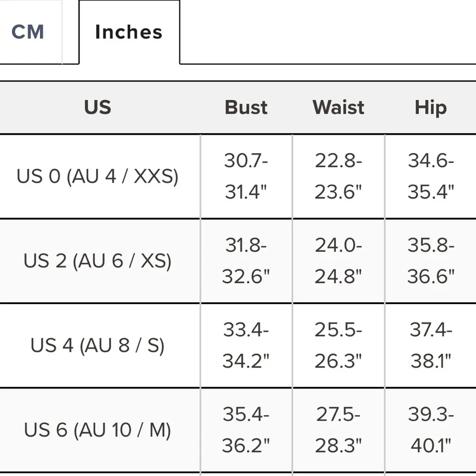Click the Hip column header
The width and height of the screenshot is (476, 476).
[431, 108]
